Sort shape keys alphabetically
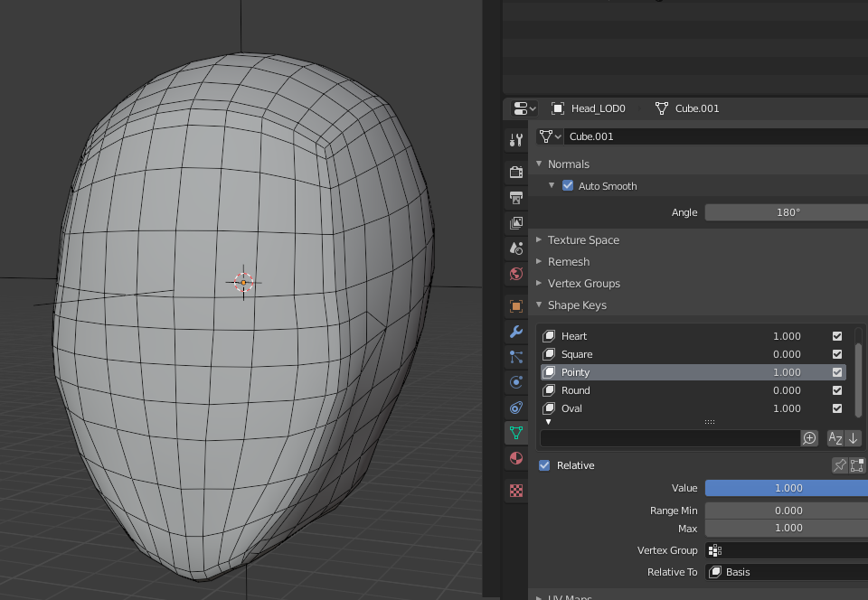 pos(835,438)
